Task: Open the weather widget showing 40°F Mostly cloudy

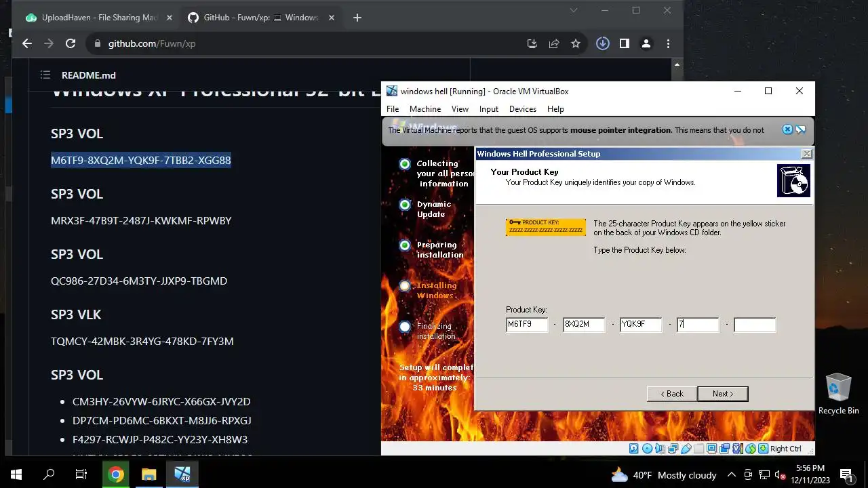Action: tap(663, 475)
